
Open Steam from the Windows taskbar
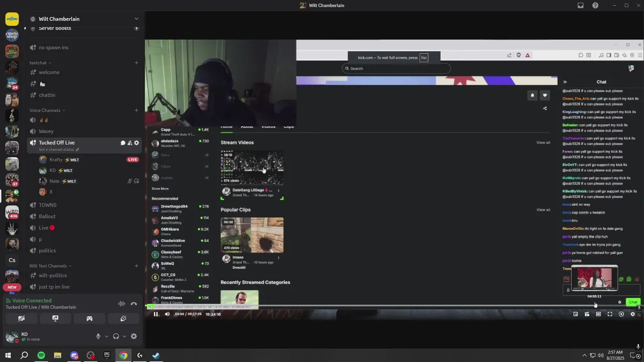(x=156, y=355)
